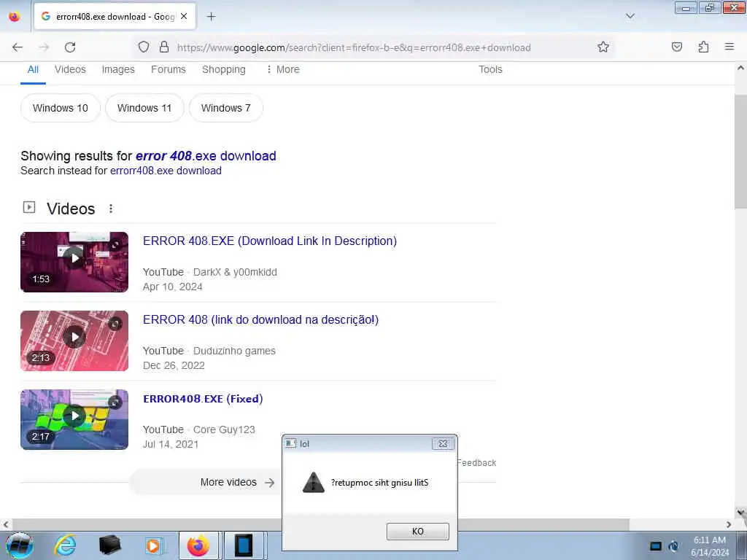Open Windows Media Player taskbar icon
747x560 pixels.
(153, 545)
